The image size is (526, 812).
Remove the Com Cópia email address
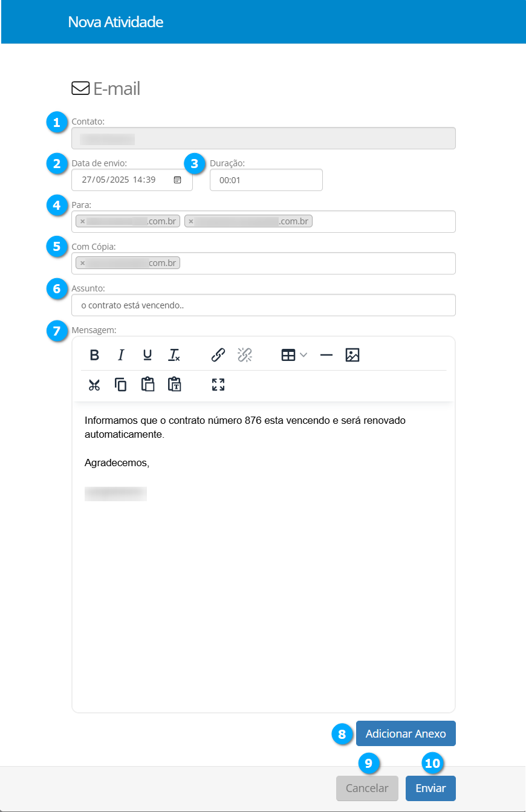tap(82, 263)
